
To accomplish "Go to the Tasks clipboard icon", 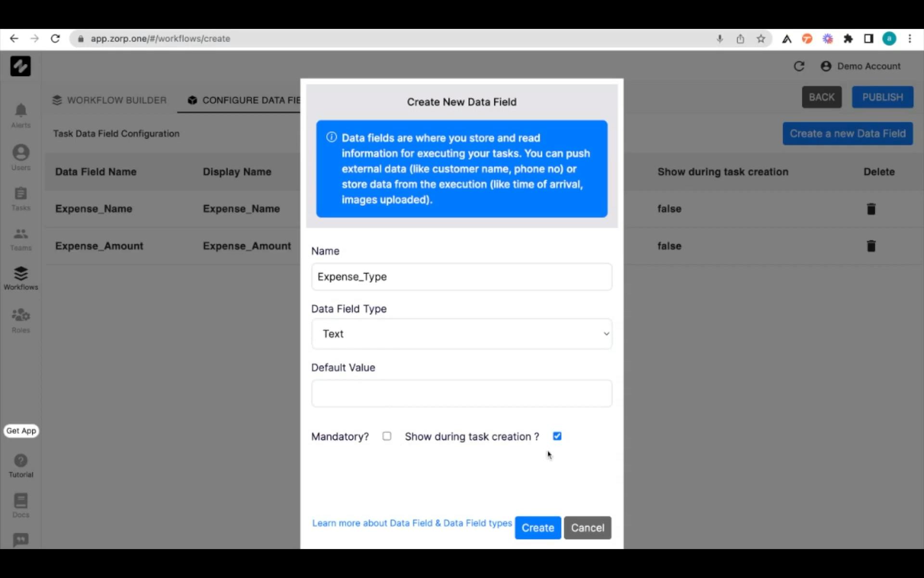I will click(x=21, y=194).
